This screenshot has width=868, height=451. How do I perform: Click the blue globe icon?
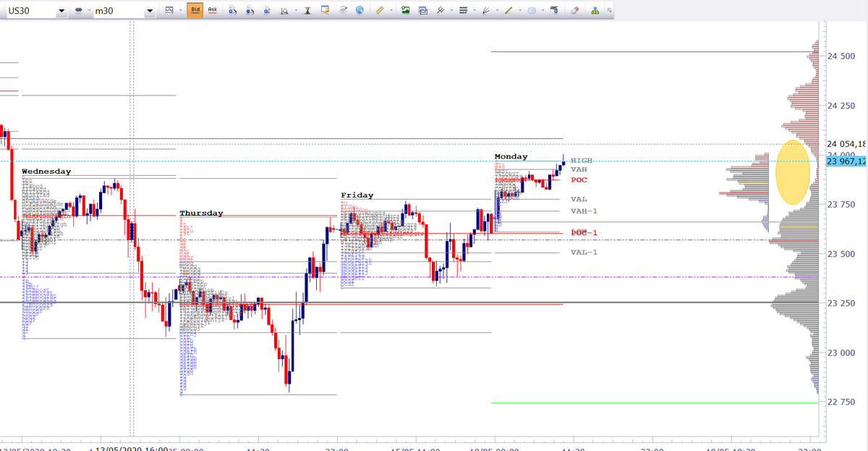tap(359, 11)
